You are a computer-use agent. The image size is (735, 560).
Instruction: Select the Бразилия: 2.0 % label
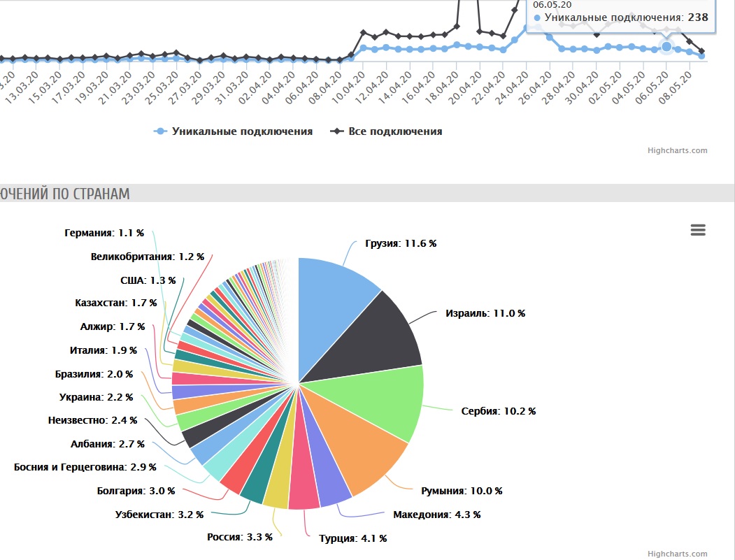pyautogui.click(x=94, y=375)
